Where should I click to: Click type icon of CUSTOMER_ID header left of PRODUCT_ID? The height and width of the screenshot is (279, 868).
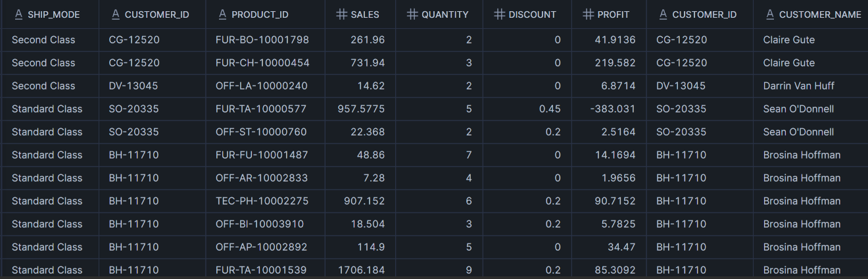(115, 14)
